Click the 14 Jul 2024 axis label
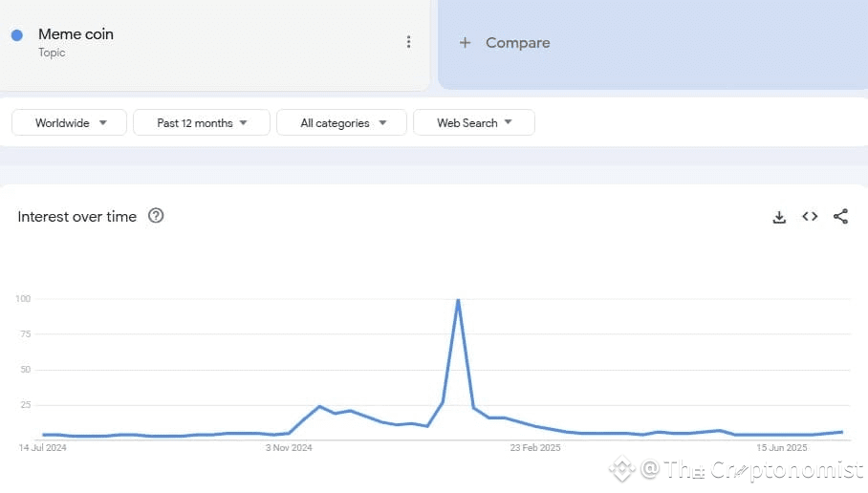868x493 pixels. pyautogui.click(x=42, y=448)
